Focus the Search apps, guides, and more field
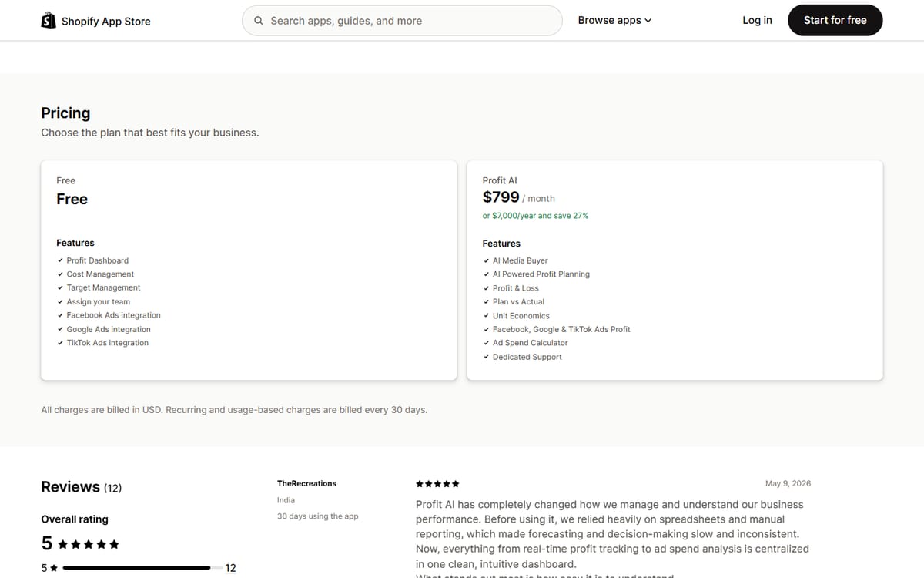This screenshot has height=578, width=924. pos(402,21)
